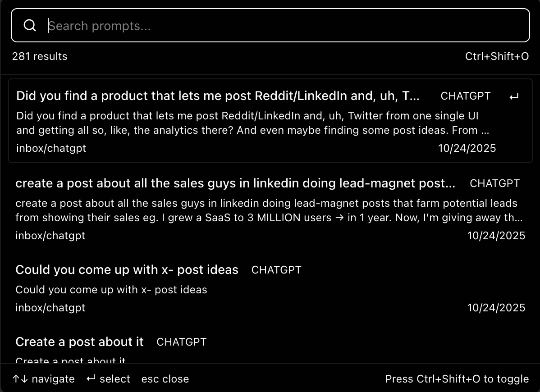540x392 pixels.
Task: Click the magnifying glass search icon
Action: [30, 26]
